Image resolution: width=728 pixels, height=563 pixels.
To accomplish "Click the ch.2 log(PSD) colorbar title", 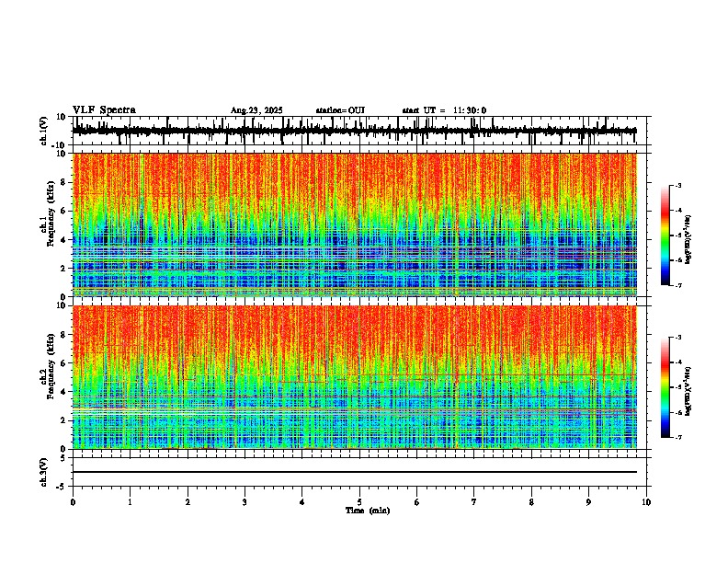I will [688, 391].
